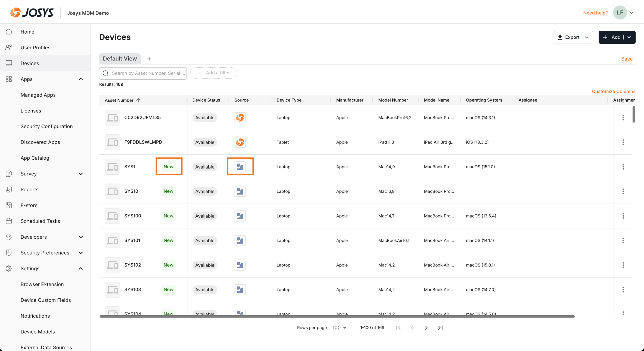
Task: Click the add new view plus icon
Action: click(149, 59)
